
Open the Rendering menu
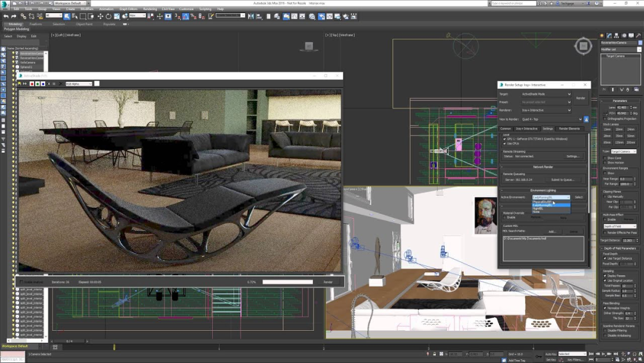[x=150, y=9]
